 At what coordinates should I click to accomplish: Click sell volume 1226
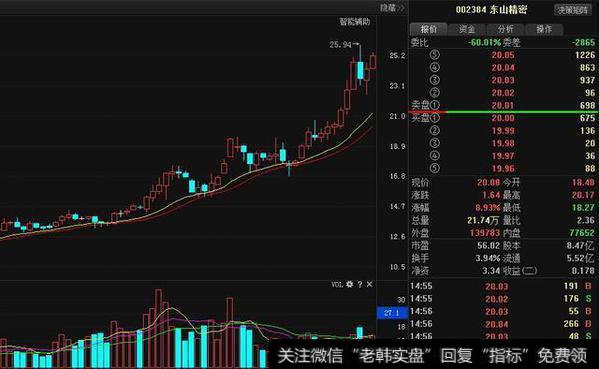[x=585, y=55]
